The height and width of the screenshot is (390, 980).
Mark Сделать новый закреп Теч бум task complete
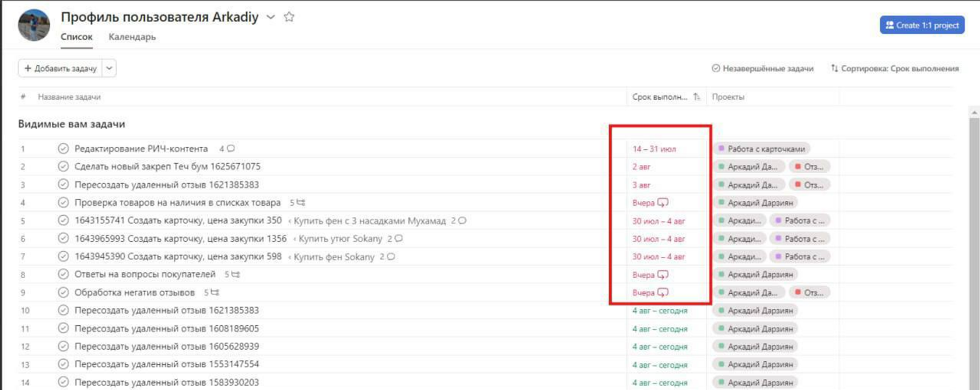(63, 167)
